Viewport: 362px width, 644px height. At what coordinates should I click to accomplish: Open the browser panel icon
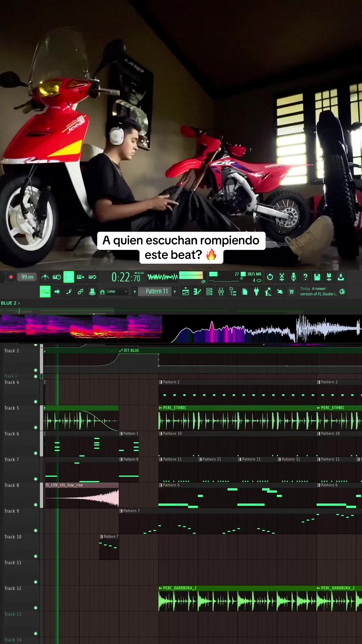coord(233,292)
